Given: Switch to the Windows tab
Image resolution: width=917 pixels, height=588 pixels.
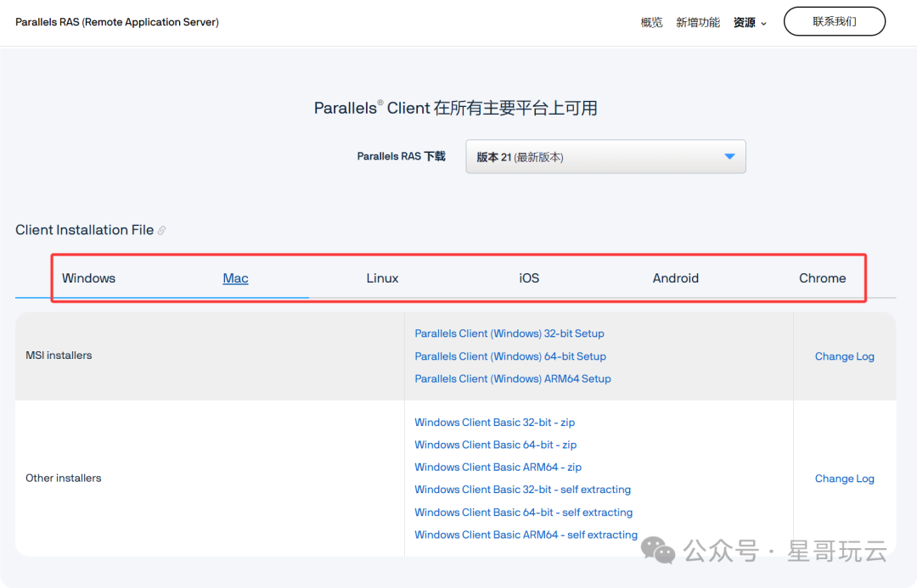Looking at the screenshot, I should [88, 278].
